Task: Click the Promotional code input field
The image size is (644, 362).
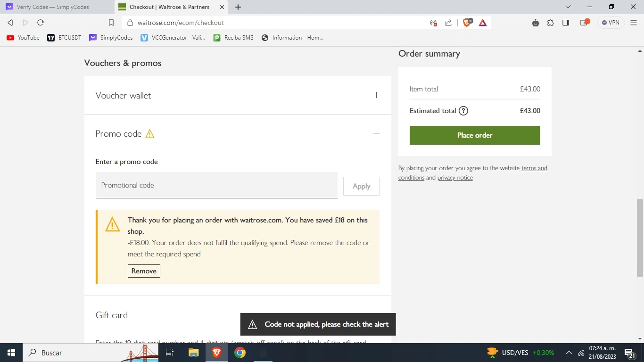Action: coord(216,185)
